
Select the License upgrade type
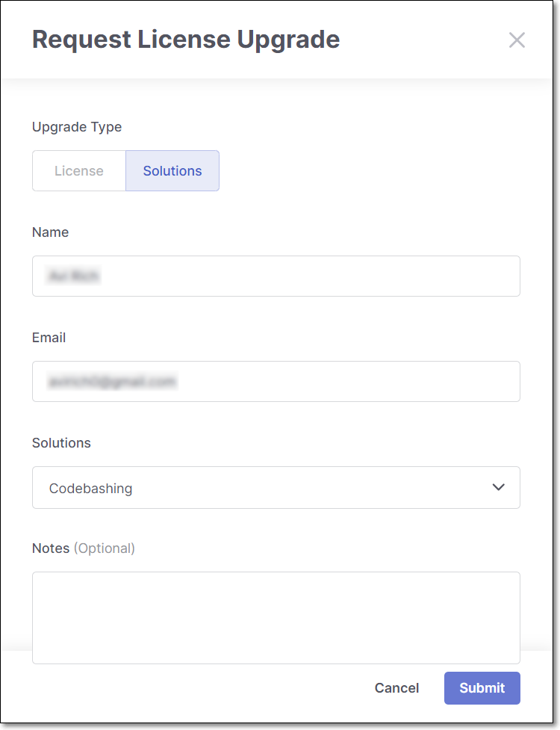click(79, 171)
